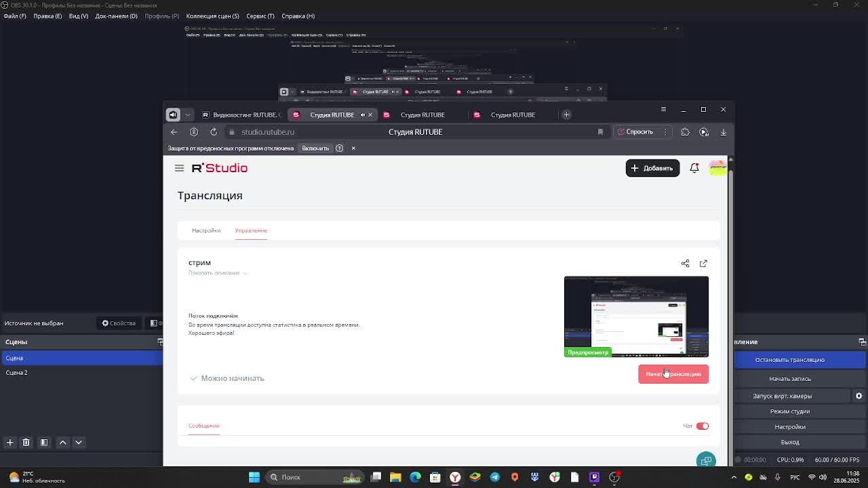This screenshot has height=488, width=868.
Task: Open the Справка menu in OBS
Action: click(x=298, y=16)
